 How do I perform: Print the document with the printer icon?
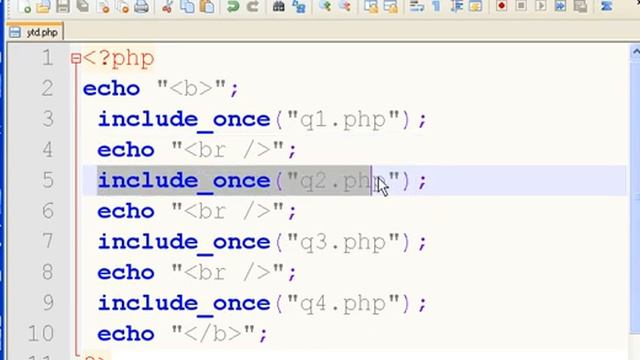tap(141, 6)
